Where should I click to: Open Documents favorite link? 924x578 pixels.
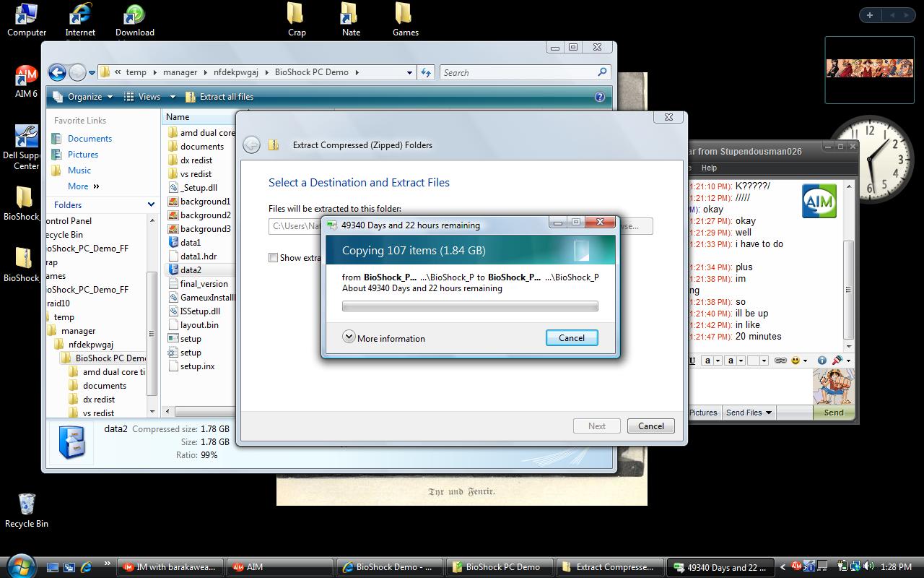coord(82,138)
